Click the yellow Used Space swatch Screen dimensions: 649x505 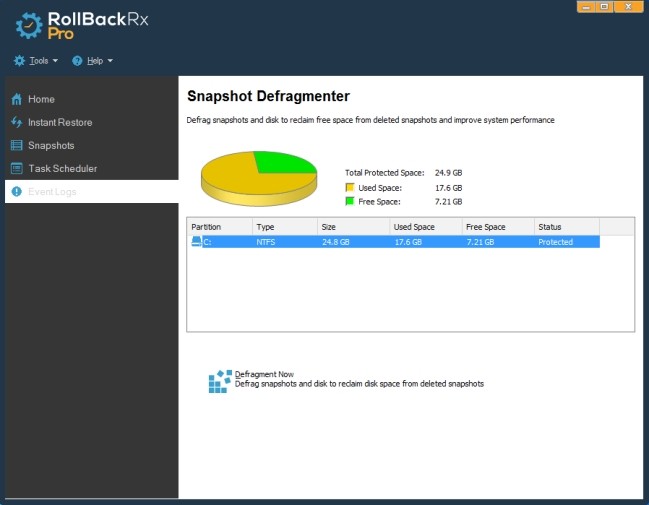[350, 187]
